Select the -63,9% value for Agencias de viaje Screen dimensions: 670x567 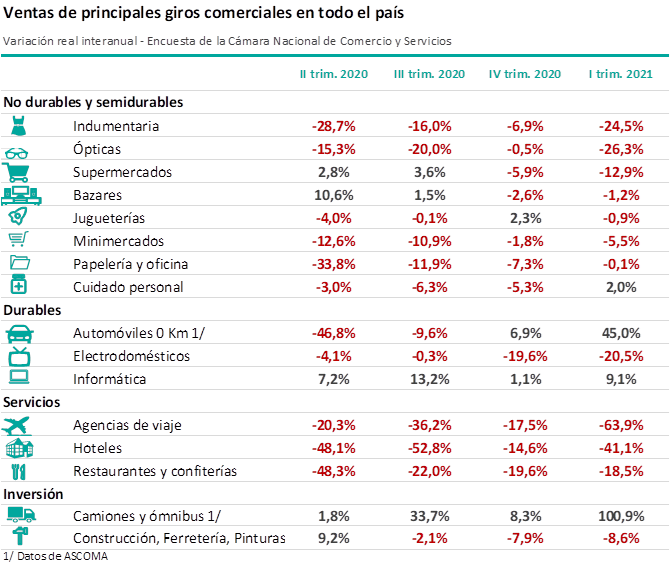[621, 426]
